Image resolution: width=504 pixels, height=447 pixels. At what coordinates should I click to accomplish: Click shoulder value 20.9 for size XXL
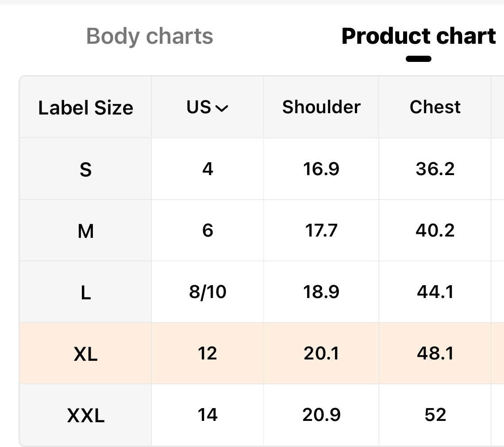(x=321, y=415)
